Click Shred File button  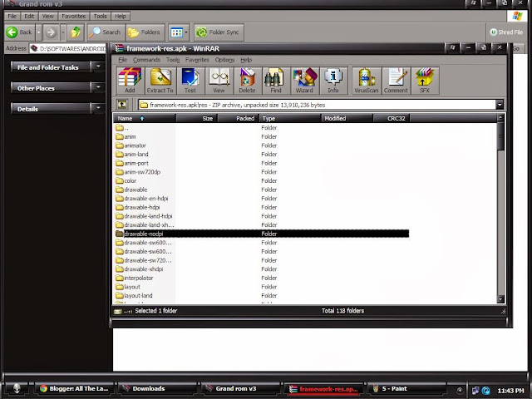click(506, 32)
